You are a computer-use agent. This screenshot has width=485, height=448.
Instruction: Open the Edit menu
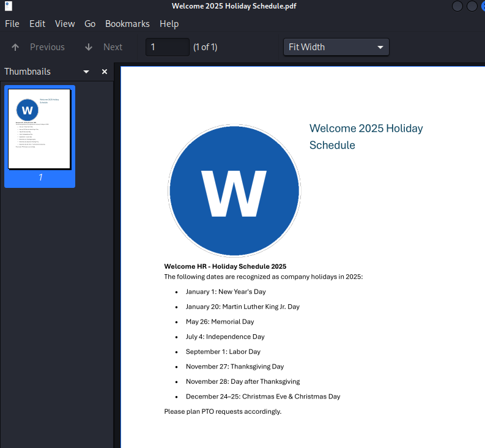[x=37, y=24]
